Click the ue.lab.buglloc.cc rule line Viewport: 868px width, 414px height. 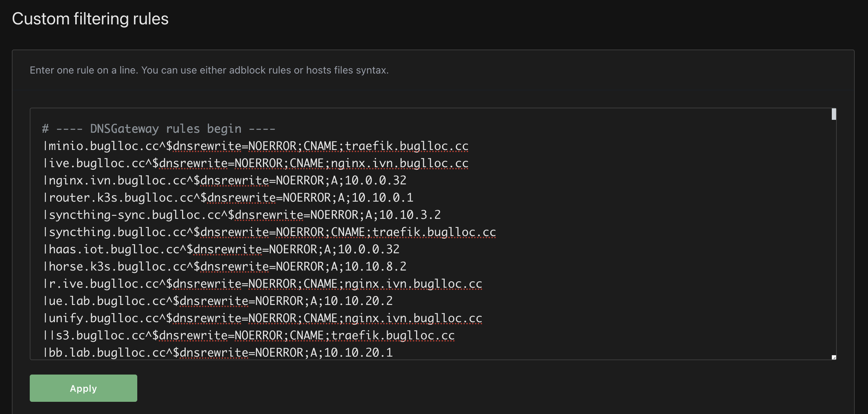click(218, 301)
